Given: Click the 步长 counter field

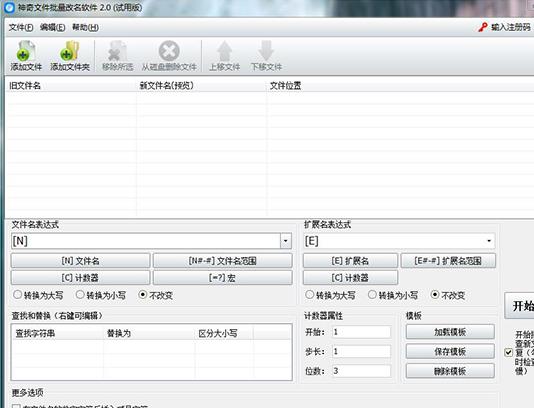Looking at the screenshot, I should click(361, 351).
